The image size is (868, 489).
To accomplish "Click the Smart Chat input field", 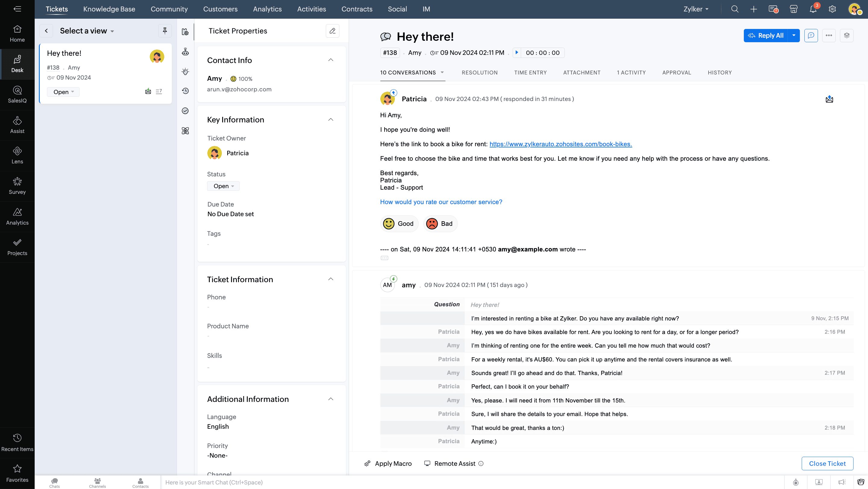I will coord(472,482).
